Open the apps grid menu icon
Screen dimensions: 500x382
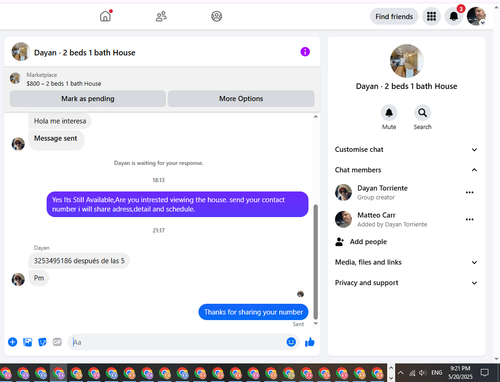(431, 16)
